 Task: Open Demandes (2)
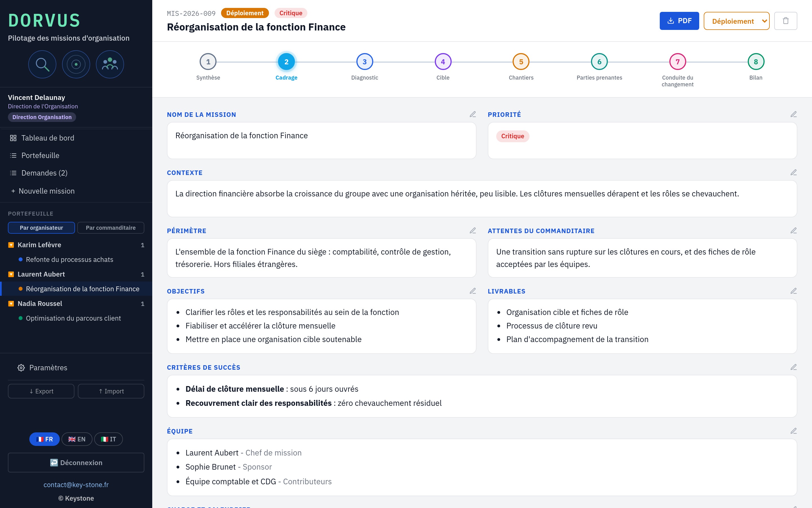(x=76, y=173)
